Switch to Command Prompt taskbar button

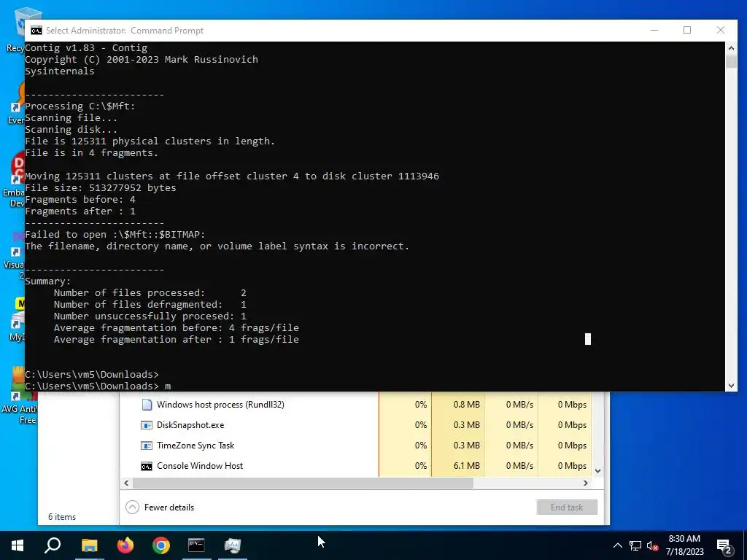click(x=196, y=545)
